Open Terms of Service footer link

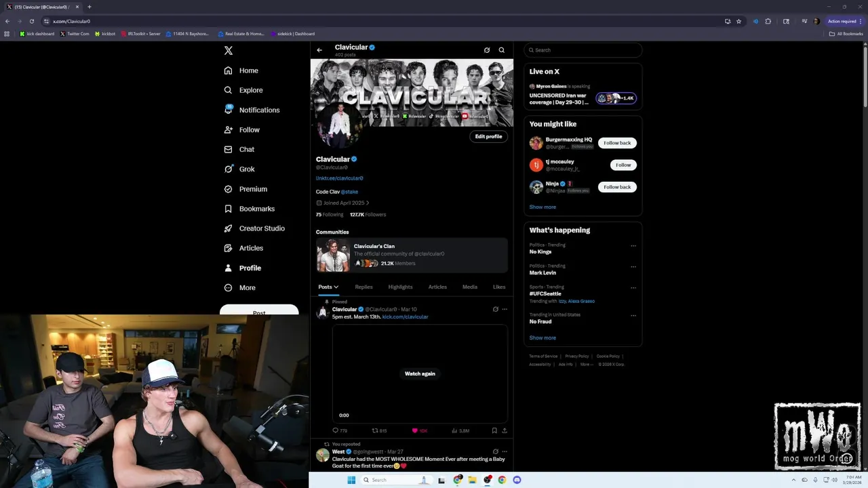[x=543, y=356]
